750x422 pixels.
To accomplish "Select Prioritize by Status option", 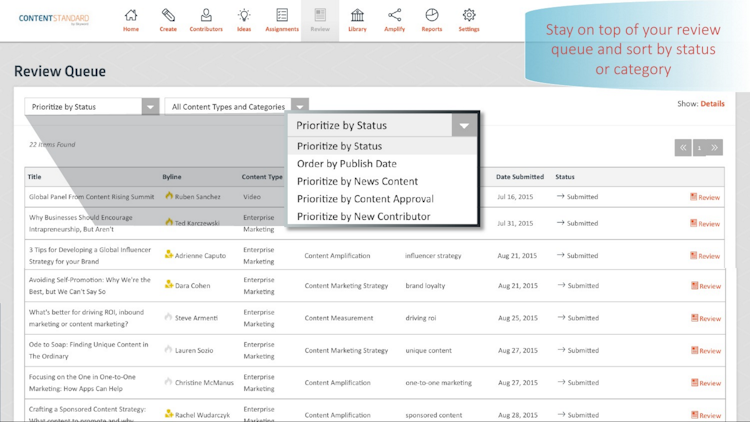I will [382, 146].
